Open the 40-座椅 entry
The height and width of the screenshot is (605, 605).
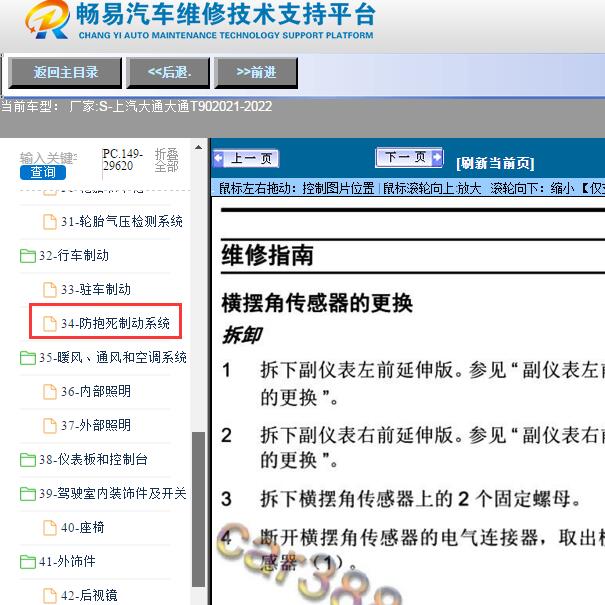[83, 527]
